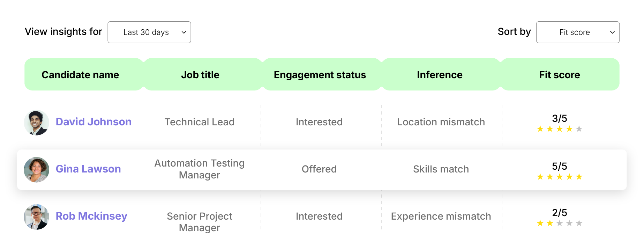Open the Last 30 days time range dropdown

149,32
